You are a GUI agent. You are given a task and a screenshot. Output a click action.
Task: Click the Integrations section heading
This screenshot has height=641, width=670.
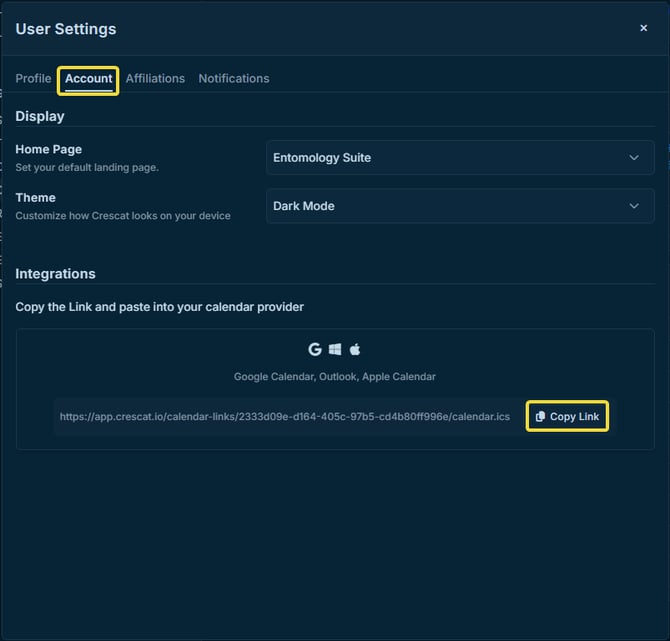click(x=55, y=274)
